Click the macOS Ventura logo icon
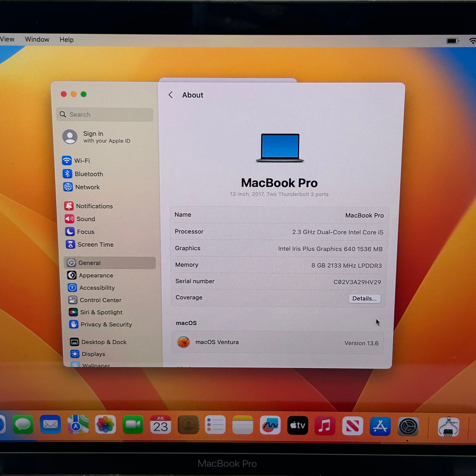 184,342
